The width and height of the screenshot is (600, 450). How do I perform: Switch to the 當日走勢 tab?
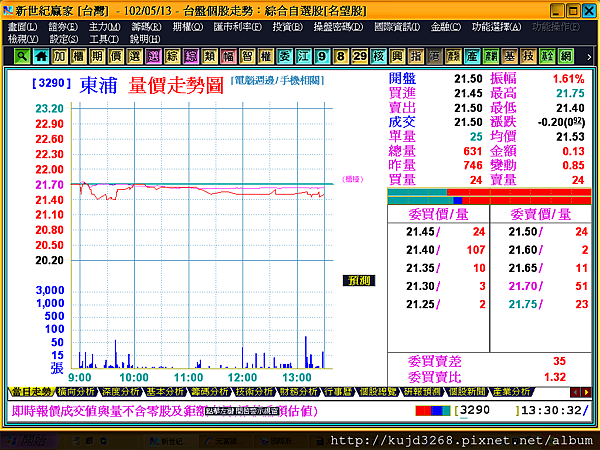(x=31, y=392)
